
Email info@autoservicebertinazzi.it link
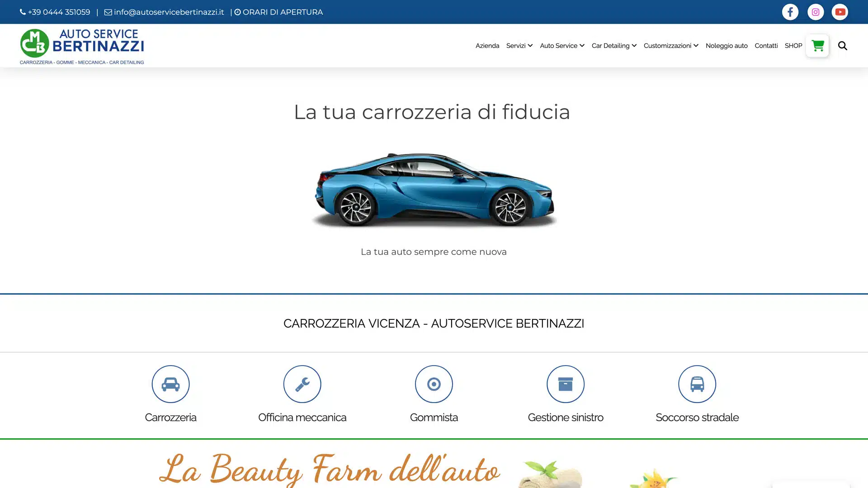(169, 12)
